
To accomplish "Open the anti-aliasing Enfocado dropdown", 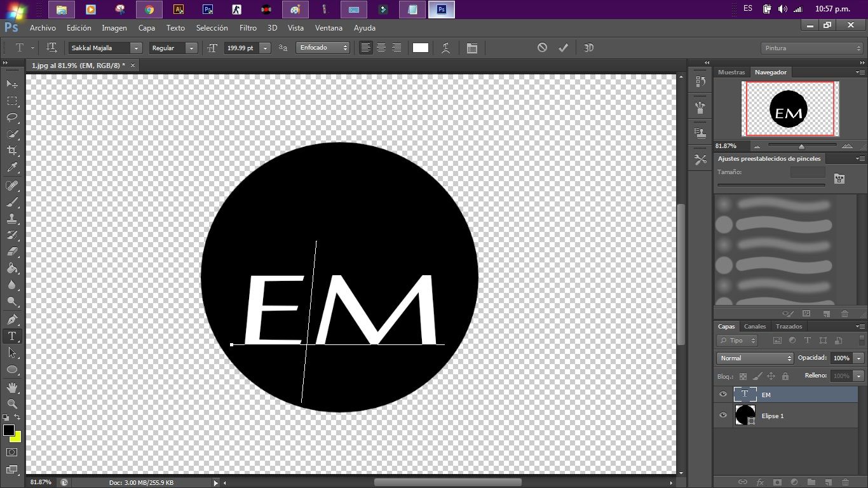I will [x=323, y=48].
